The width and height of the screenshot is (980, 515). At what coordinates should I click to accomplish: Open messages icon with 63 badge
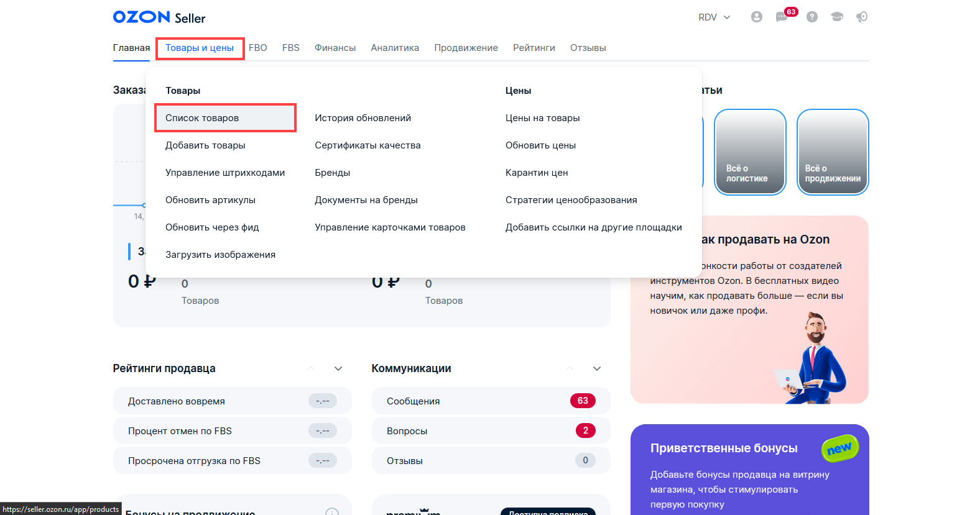[x=782, y=17]
